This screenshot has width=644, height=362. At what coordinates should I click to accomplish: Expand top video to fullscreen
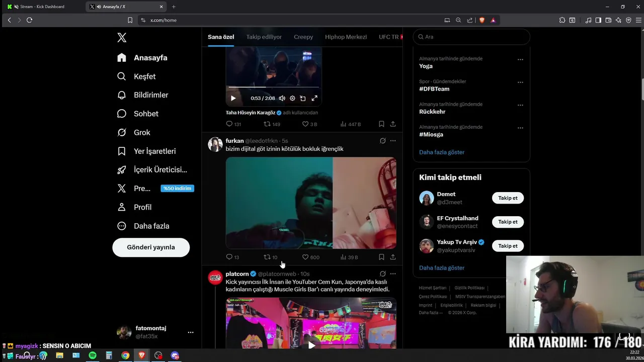(x=314, y=98)
